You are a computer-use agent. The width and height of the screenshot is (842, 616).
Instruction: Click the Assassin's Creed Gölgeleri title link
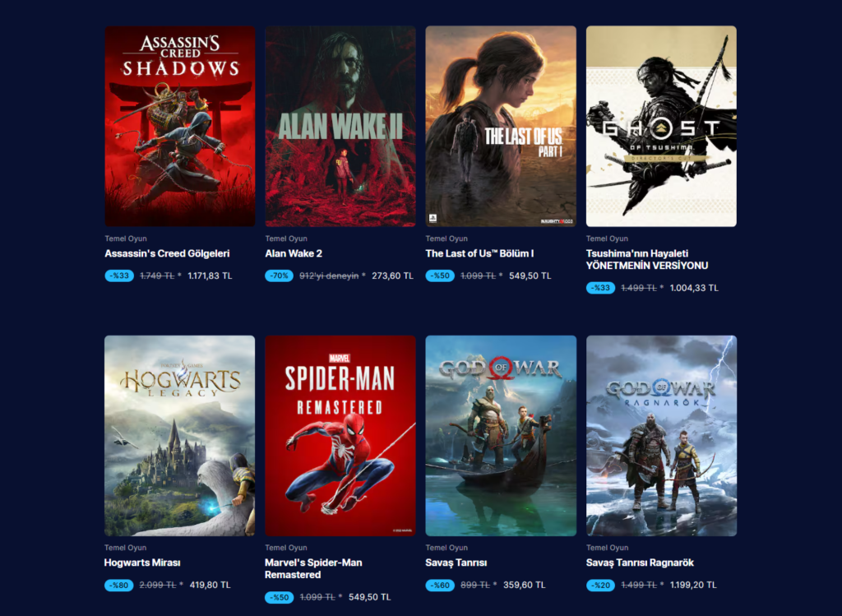click(167, 253)
